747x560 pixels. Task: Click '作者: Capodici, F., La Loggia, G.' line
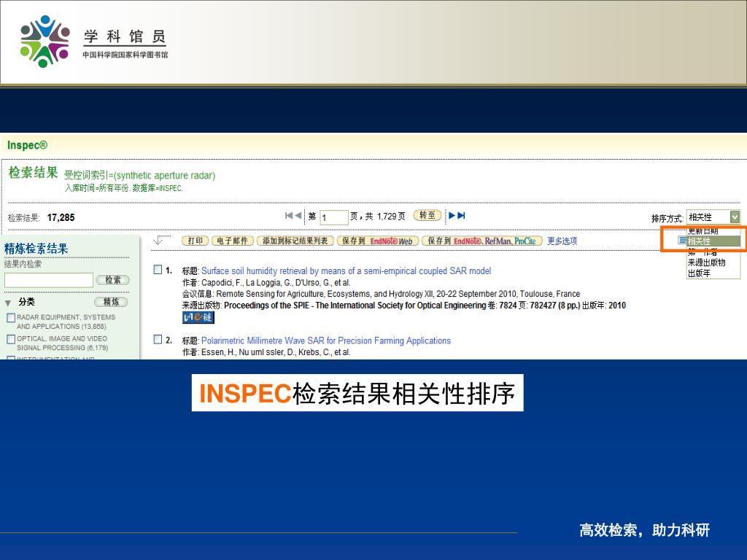266,283
